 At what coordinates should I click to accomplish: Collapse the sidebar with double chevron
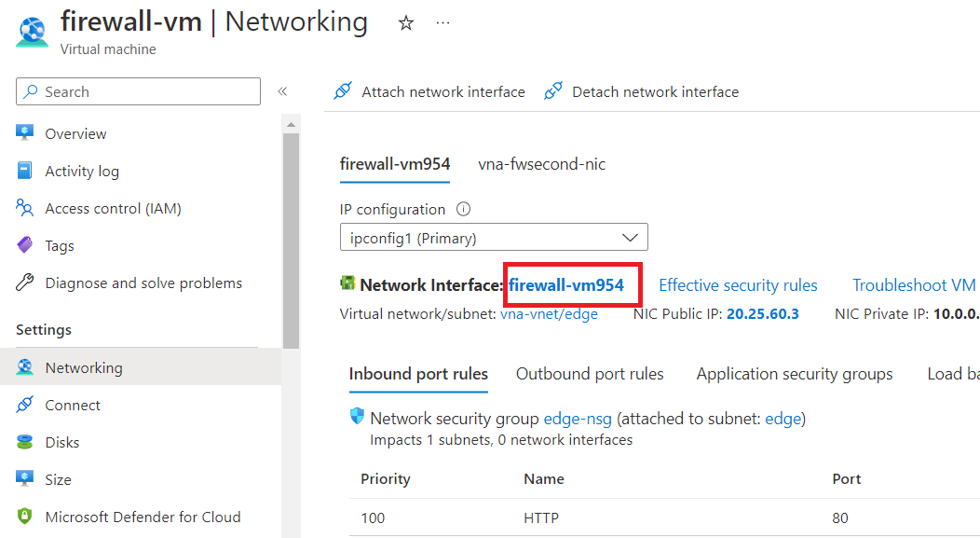tap(282, 91)
